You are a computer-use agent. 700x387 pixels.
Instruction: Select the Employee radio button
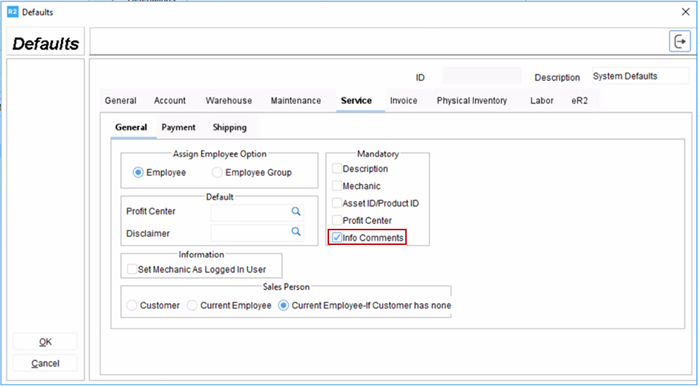click(x=138, y=172)
